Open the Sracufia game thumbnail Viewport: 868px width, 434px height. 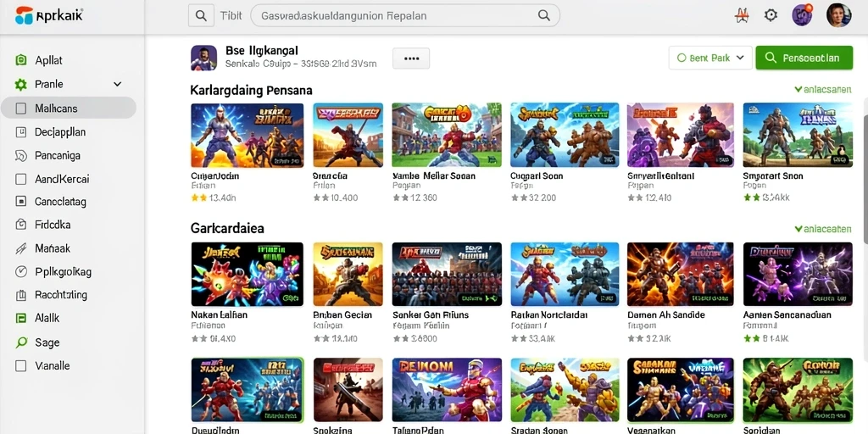coord(348,135)
